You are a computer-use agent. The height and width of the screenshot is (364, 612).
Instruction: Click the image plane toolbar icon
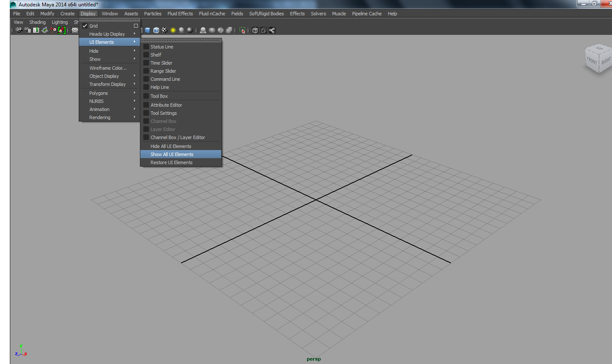(x=44, y=30)
